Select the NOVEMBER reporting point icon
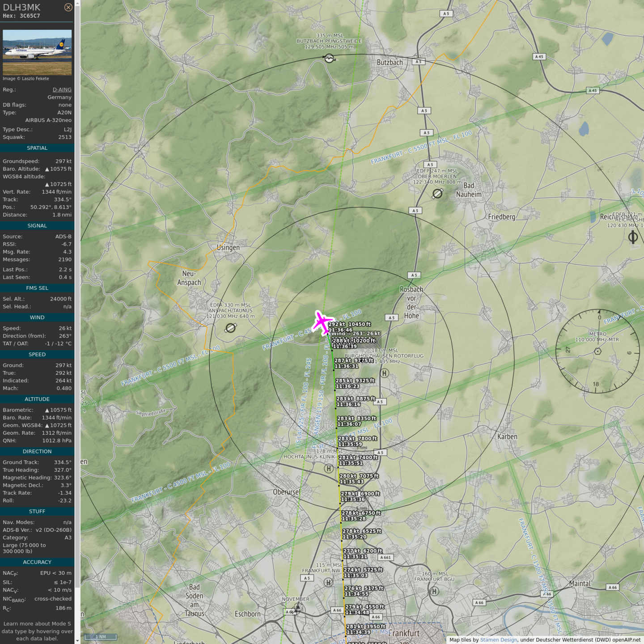Image resolution: width=644 pixels, height=644 pixels. click(x=297, y=607)
